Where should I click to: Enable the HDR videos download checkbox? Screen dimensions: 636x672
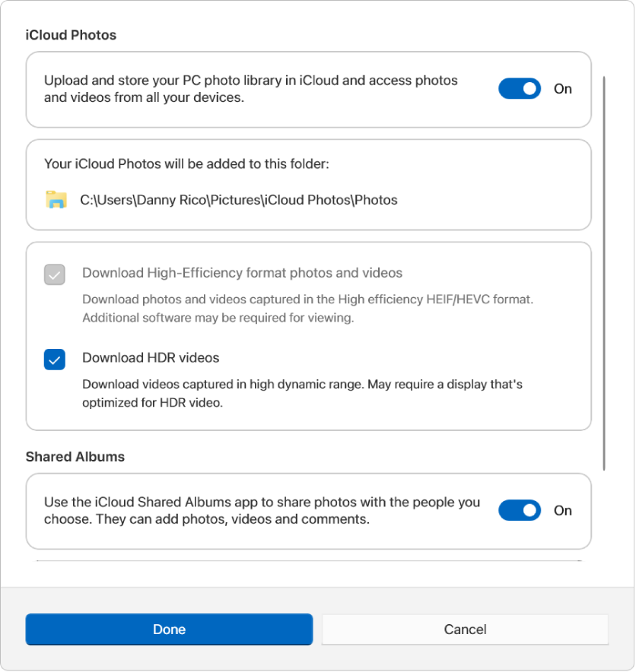pyautogui.click(x=54, y=360)
